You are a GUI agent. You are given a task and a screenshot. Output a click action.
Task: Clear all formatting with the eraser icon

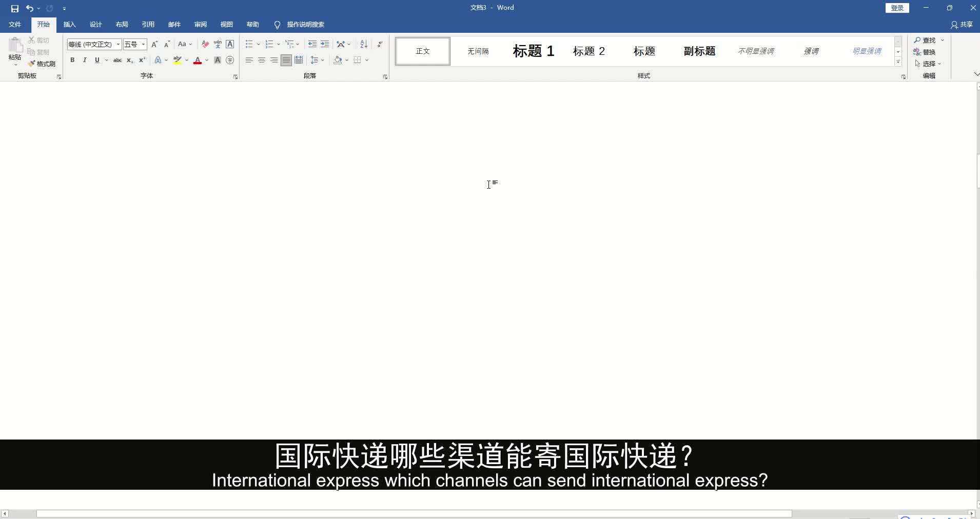205,44
